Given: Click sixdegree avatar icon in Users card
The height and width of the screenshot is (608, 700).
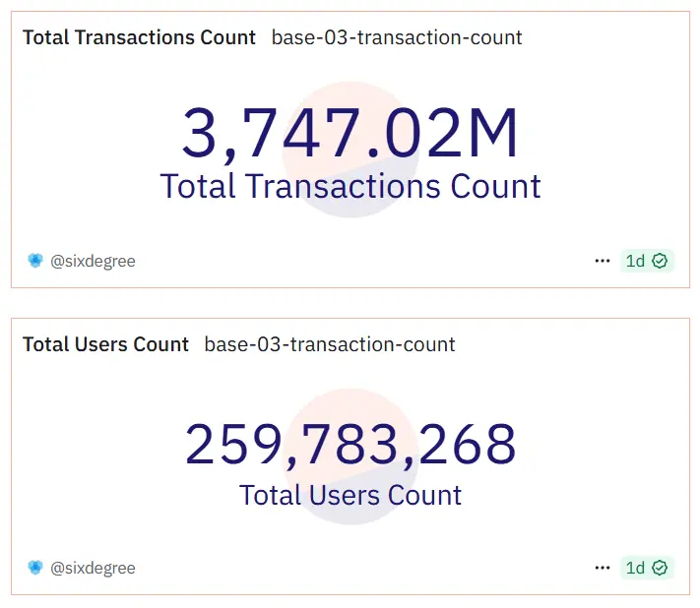Looking at the screenshot, I should tap(35, 568).
